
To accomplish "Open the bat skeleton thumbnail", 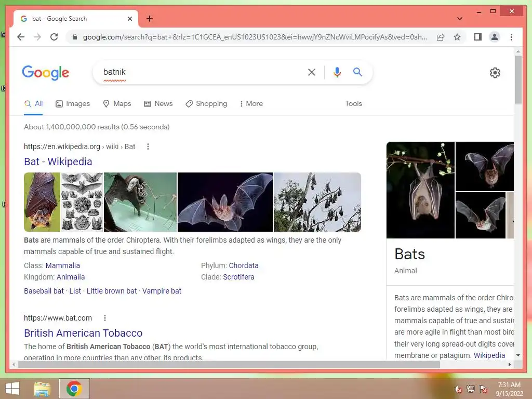I will coord(140,202).
